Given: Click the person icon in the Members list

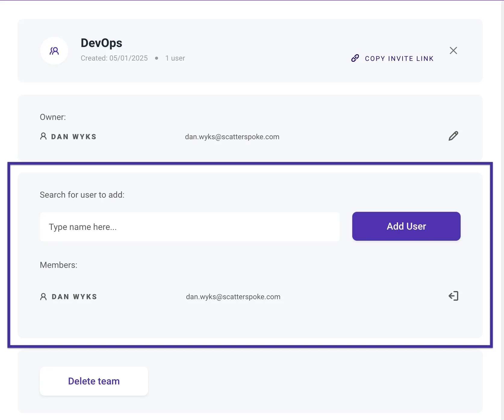Looking at the screenshot, I should click(43, 297).
